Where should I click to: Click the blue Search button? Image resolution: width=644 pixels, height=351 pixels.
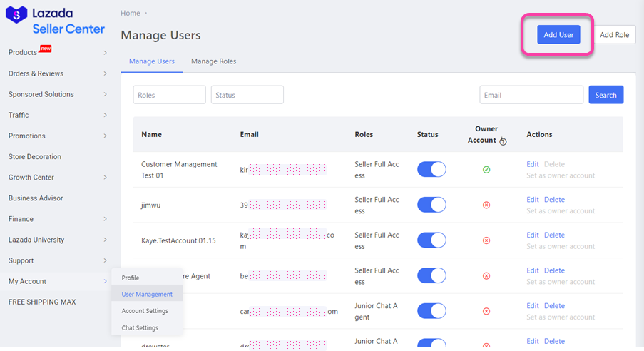pyautogui.click(x=605, y=95)
